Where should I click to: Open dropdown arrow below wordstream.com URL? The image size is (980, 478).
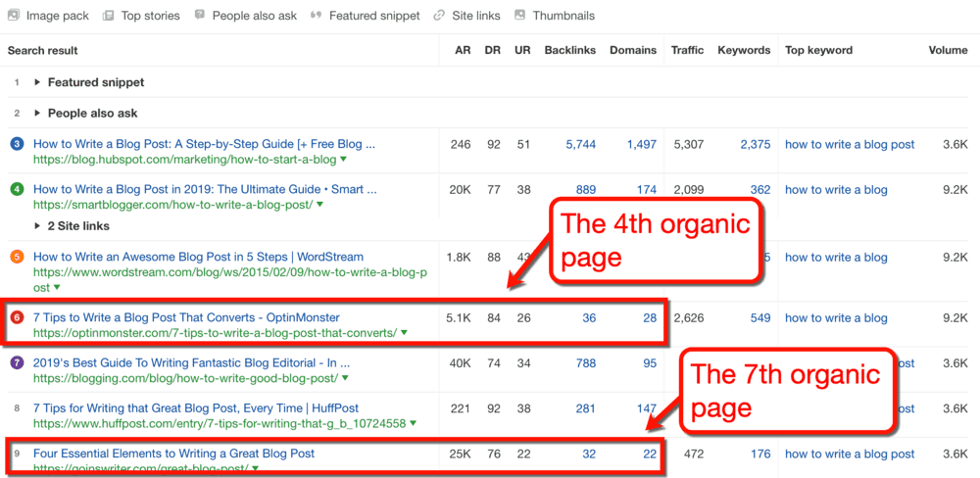click(57, 288)
